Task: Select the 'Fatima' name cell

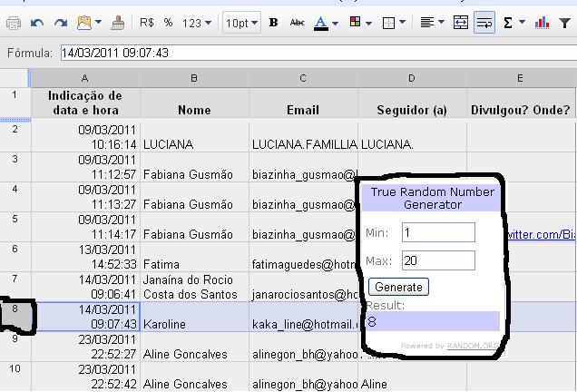Action: click(194, 257)
